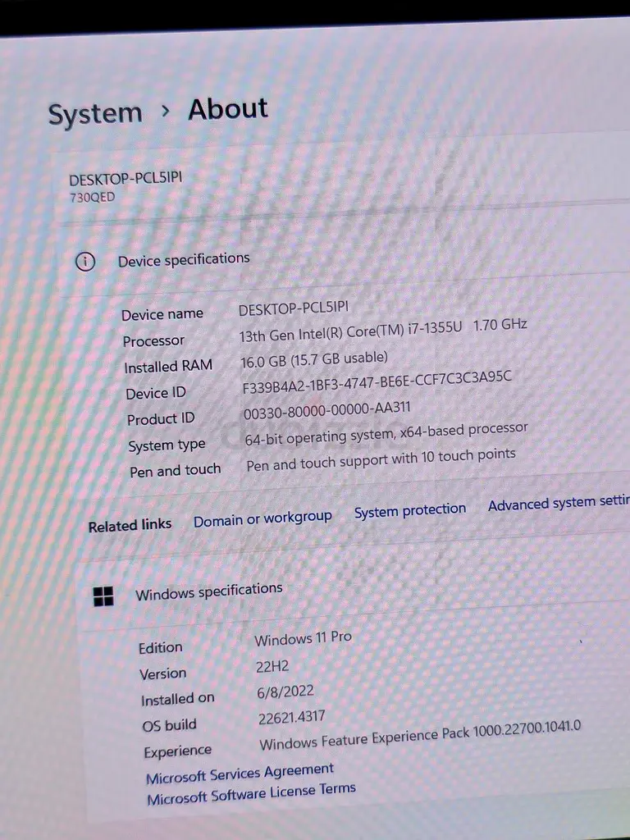630x840 pixels.
Task: Collapse the Windows specifications section
Action: click(208, 591)
